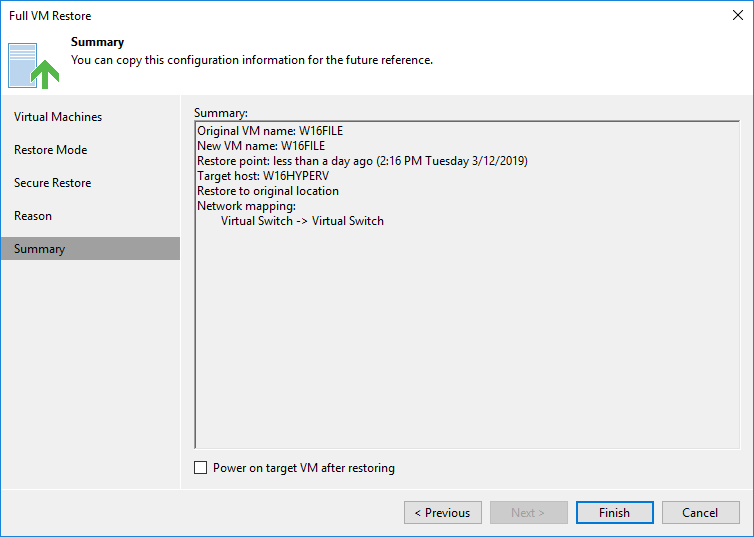754x537 pixels.
Task: Click the 'Network mapping:' line
Action: [x=246, y=206]
